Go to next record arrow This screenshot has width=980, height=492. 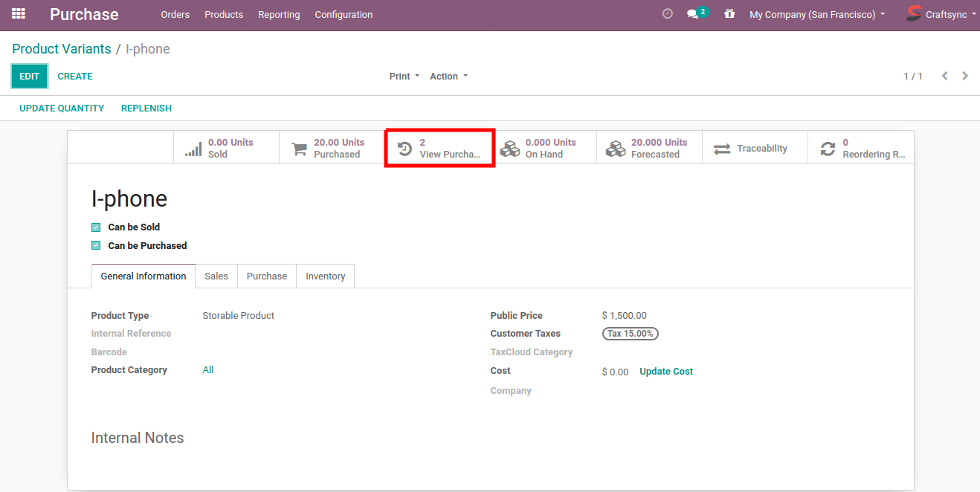[965, 76]
